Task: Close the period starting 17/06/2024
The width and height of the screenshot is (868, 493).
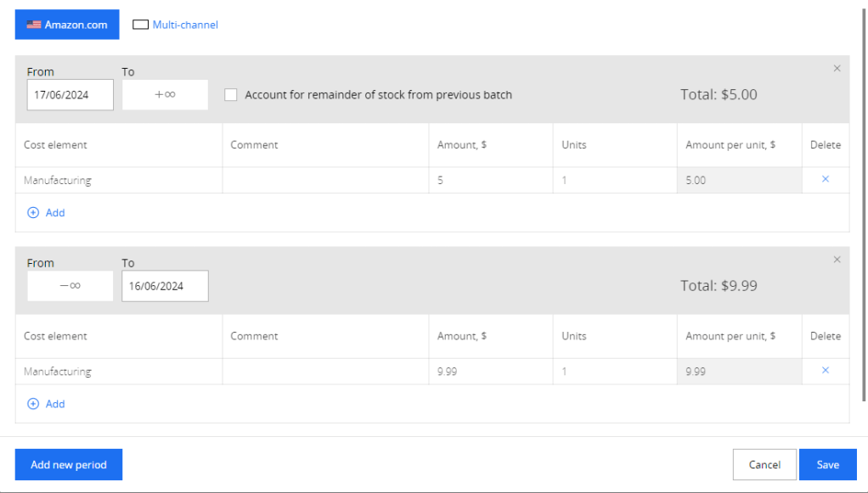Action: 837,69
